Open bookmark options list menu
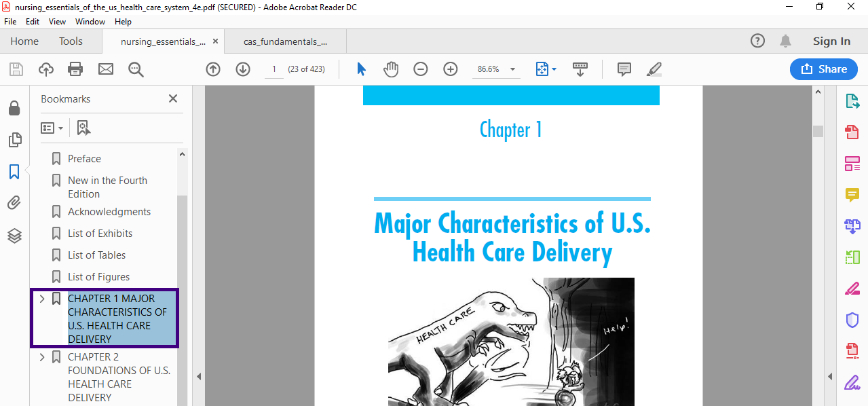 click(52, 128)
